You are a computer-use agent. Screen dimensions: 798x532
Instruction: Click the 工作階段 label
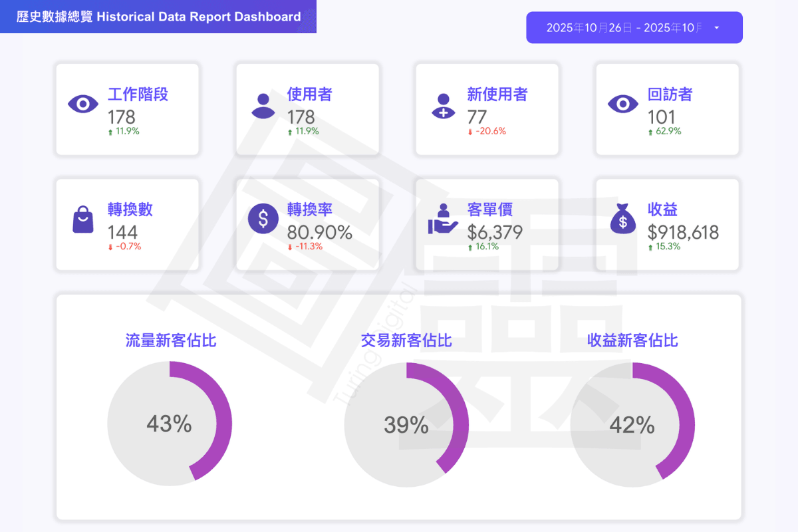138,94
